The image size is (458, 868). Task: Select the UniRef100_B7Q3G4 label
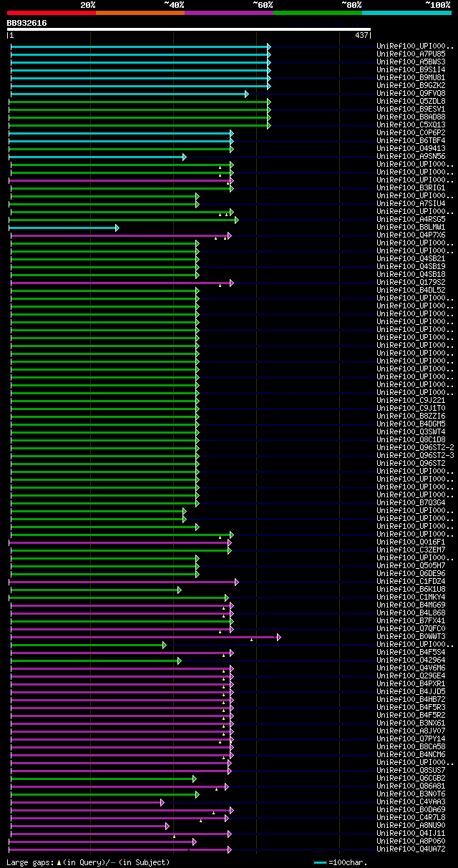click(x=411, y=502)
